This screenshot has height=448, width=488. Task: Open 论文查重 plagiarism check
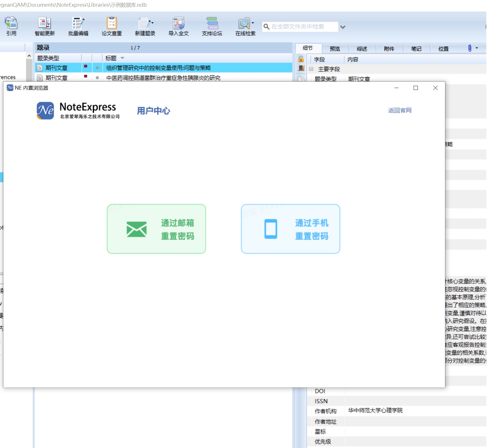[111, 26]
